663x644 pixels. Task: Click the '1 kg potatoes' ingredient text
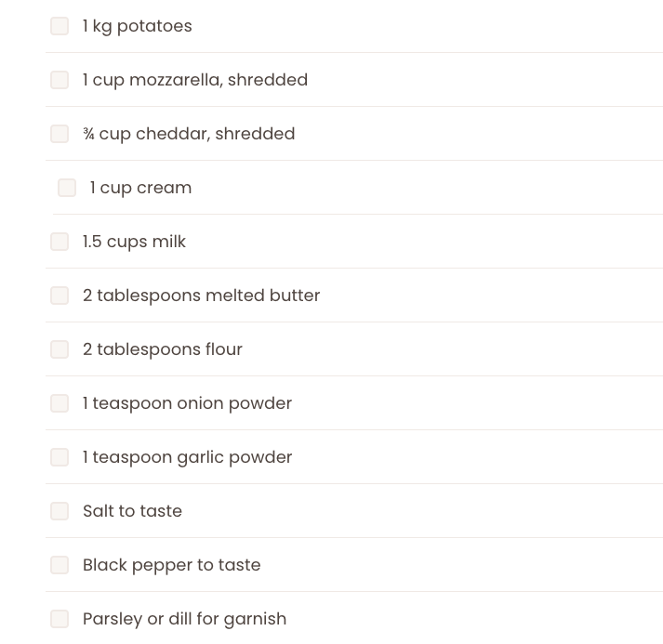137,26
